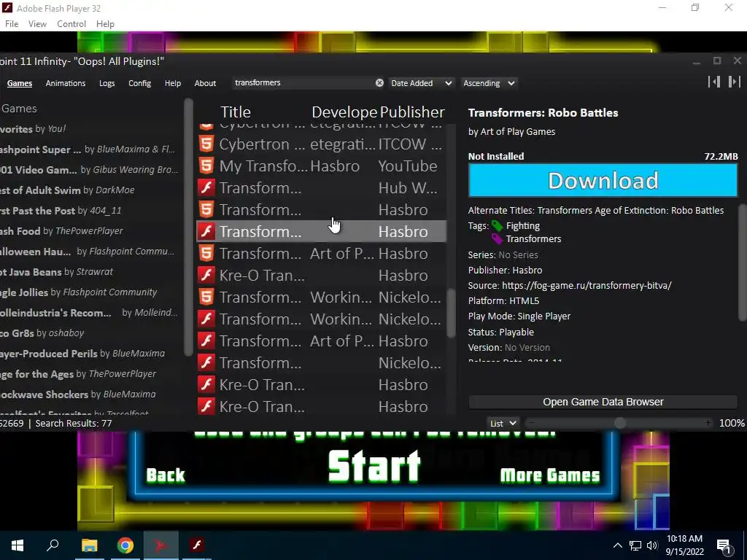Click the blue Download button
The image size is (747, 560).
tap(603, 180)
